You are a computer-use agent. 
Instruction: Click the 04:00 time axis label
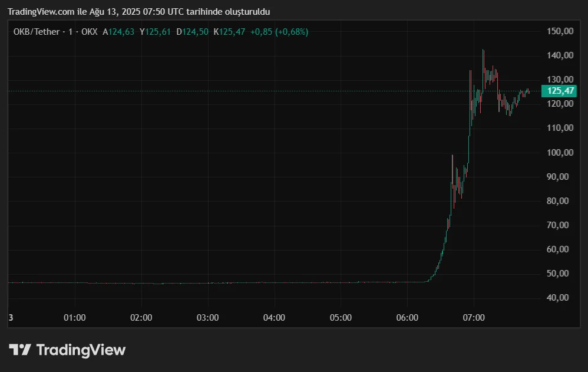[x=274, y=318]
